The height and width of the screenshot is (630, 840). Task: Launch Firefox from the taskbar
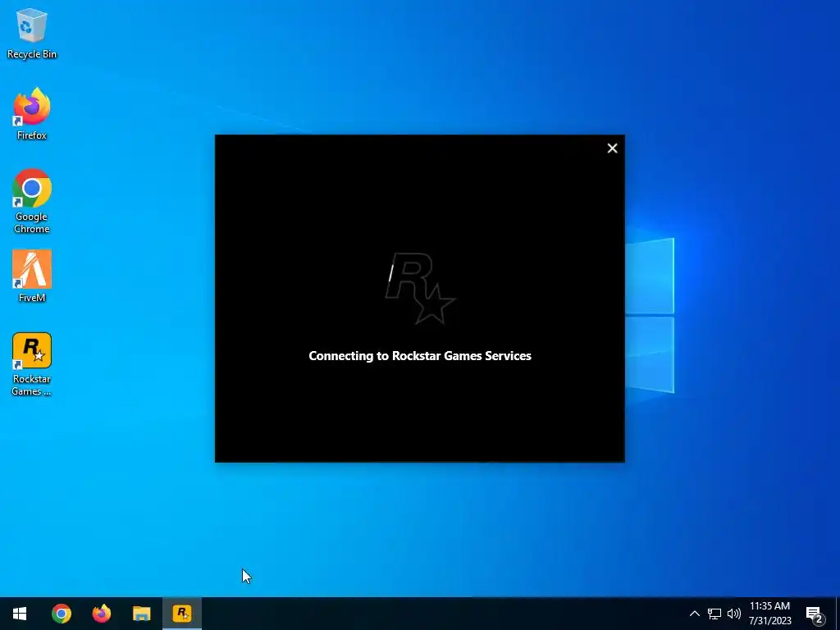click(x=101, y=614)
